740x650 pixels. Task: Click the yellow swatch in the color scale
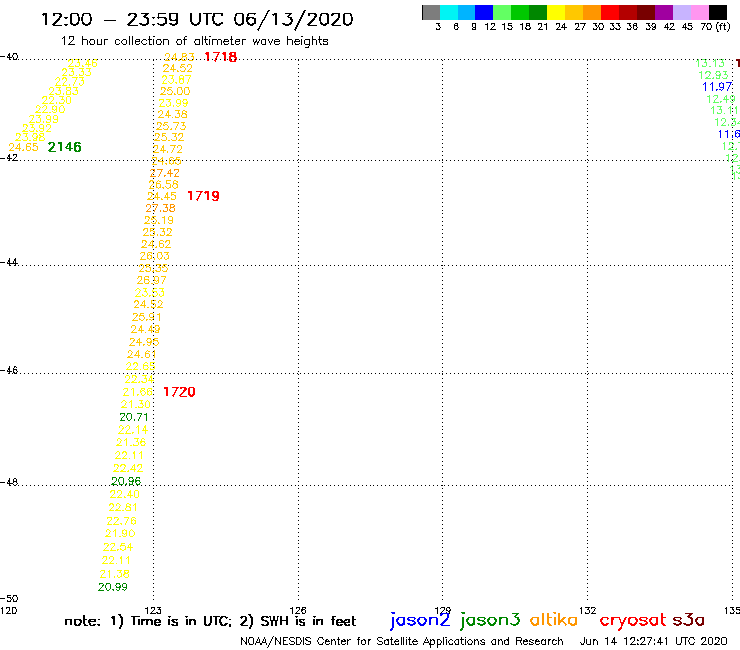point(556,12)
